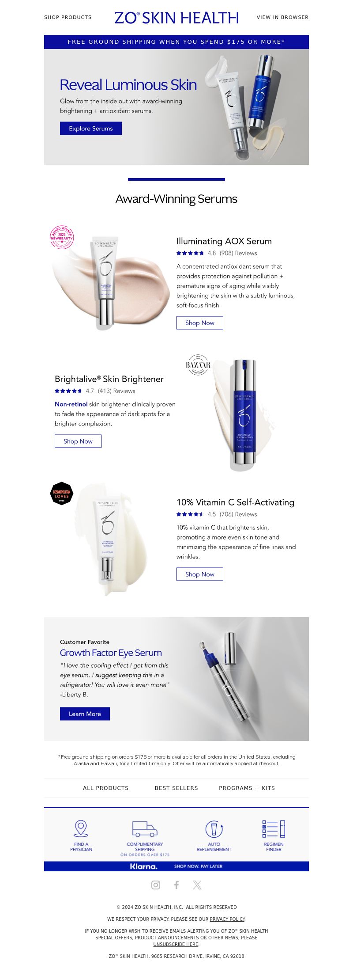Open the Instagram social icon
The image size is (353, 980).
click(156, 885)
